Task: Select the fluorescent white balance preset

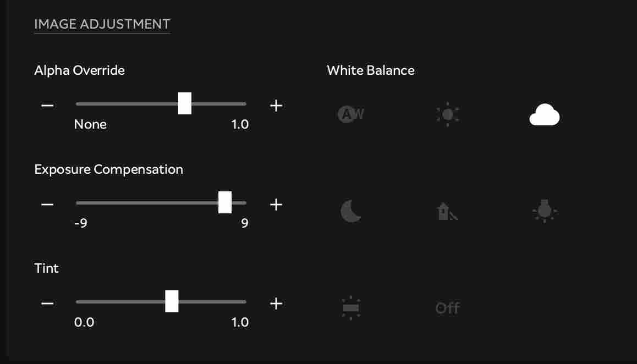Action: click(350, 308)
